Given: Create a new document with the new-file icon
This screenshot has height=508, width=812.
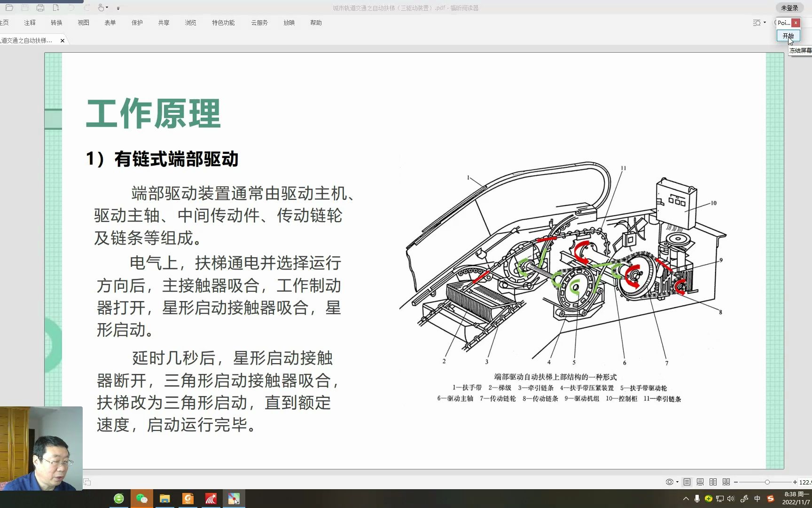Looking at the screenshot, I should [56, 8].
